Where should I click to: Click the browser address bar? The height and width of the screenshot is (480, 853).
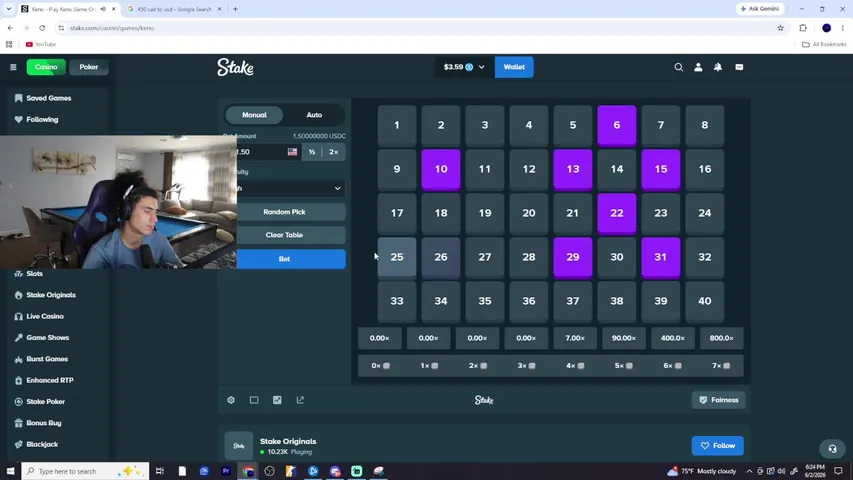(x=413, y=28)
